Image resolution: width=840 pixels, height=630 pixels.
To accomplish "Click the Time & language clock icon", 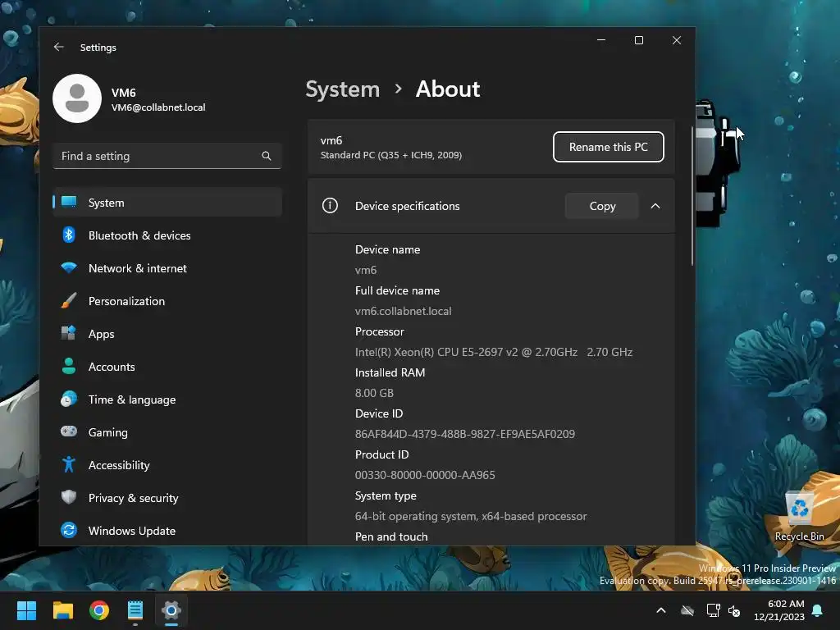I will click(69, 399).
